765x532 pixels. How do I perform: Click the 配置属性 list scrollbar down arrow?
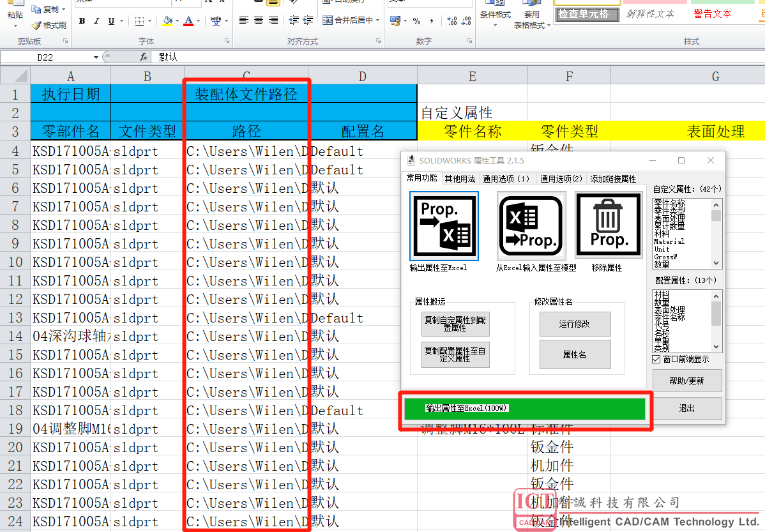coord(716,347)
